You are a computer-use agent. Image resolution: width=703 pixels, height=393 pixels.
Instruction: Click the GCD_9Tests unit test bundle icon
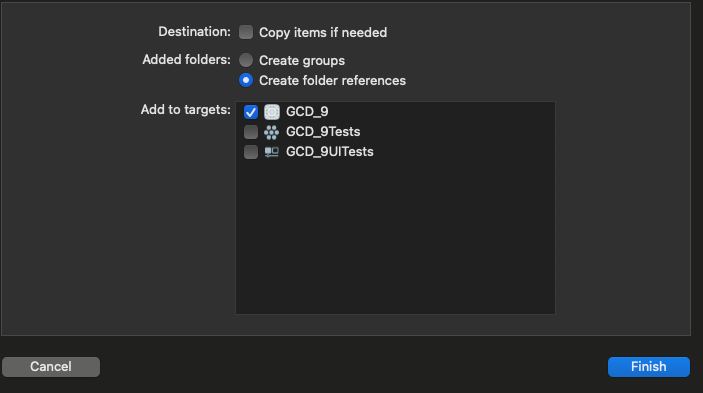pyautogui.click(x=271, y=132)
